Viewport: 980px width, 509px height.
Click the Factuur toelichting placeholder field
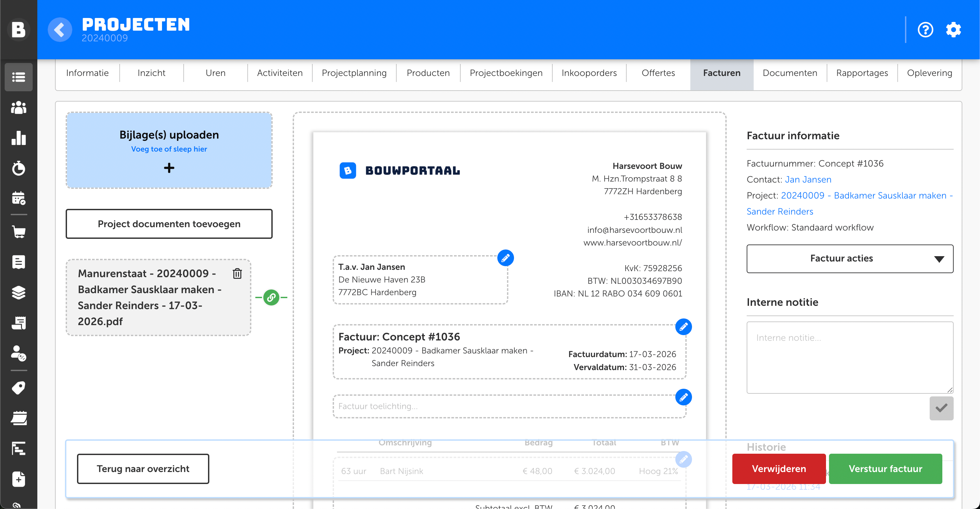point(509,406)
